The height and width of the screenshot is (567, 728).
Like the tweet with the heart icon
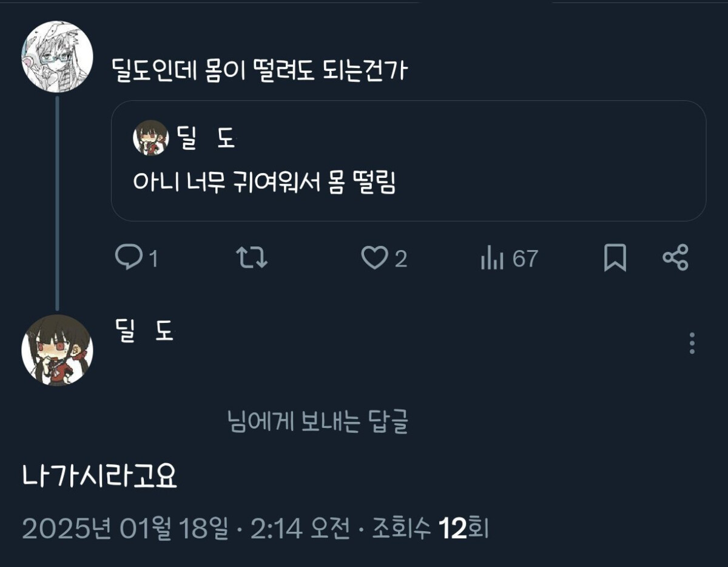click(374, 259)
